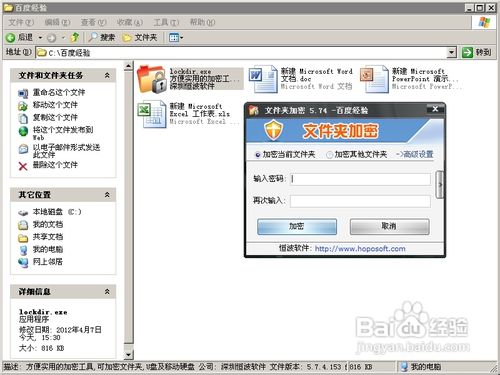Viewport: 500px width, 375px height.
Task: Open Advanced Settings (高级设置) link
Action: coord(415,154)
